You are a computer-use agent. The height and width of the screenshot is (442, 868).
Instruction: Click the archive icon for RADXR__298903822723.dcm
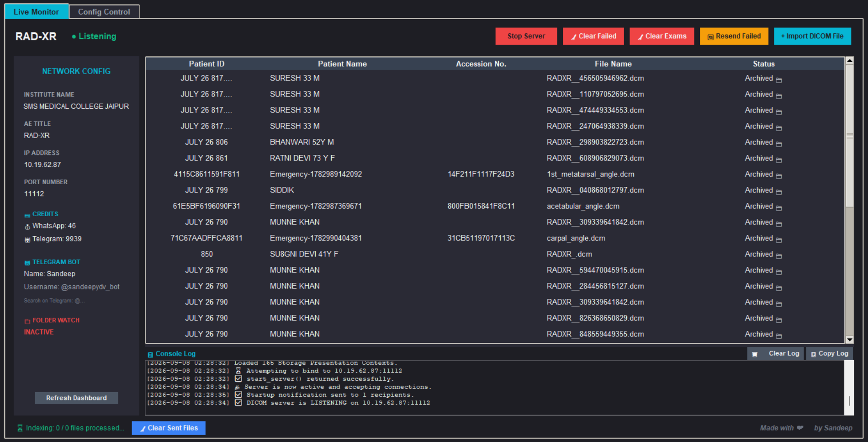click(x=779, y=144)
